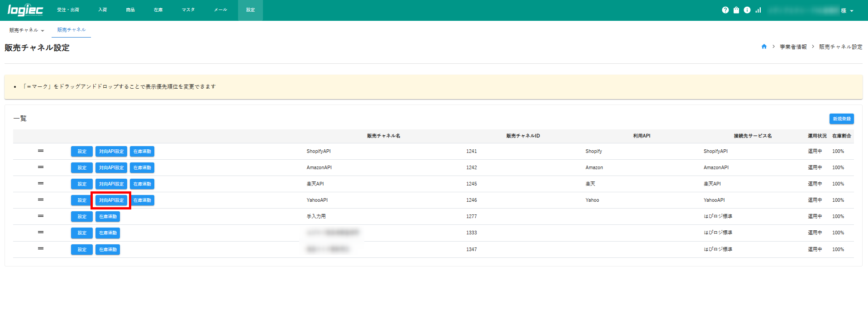Open the 受注・出荷 menu
Screen dimensions: 868x328
point(68,10)
